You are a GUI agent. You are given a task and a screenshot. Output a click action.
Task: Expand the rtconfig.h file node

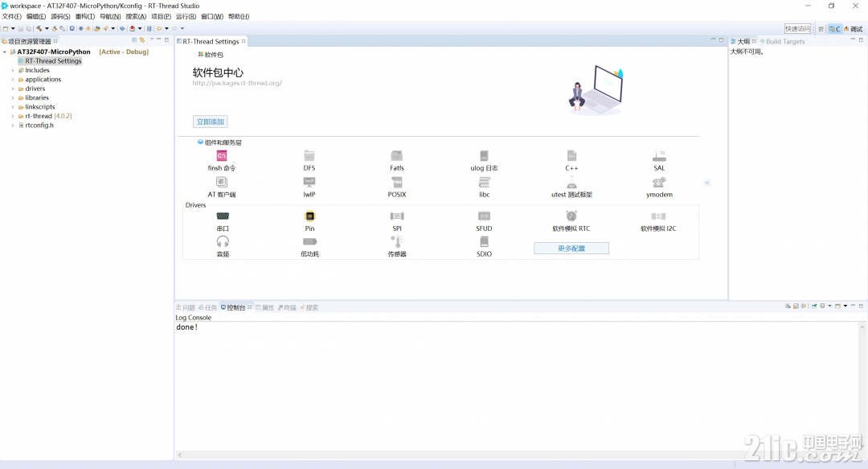point(13,125)
